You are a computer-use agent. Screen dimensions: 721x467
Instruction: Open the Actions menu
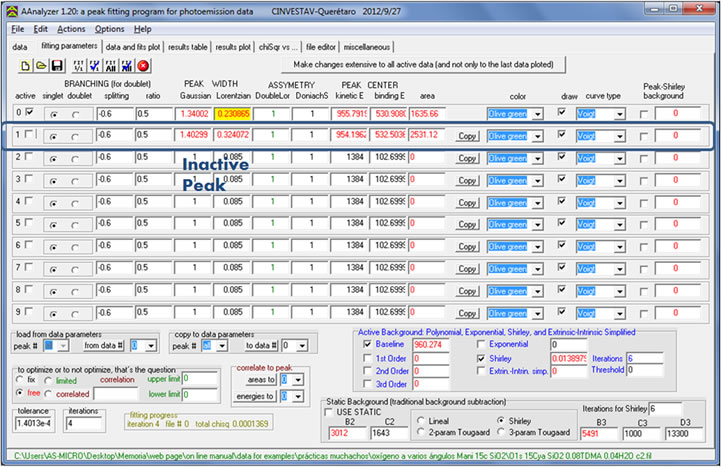pyautogui.click(x=71, y=29)
